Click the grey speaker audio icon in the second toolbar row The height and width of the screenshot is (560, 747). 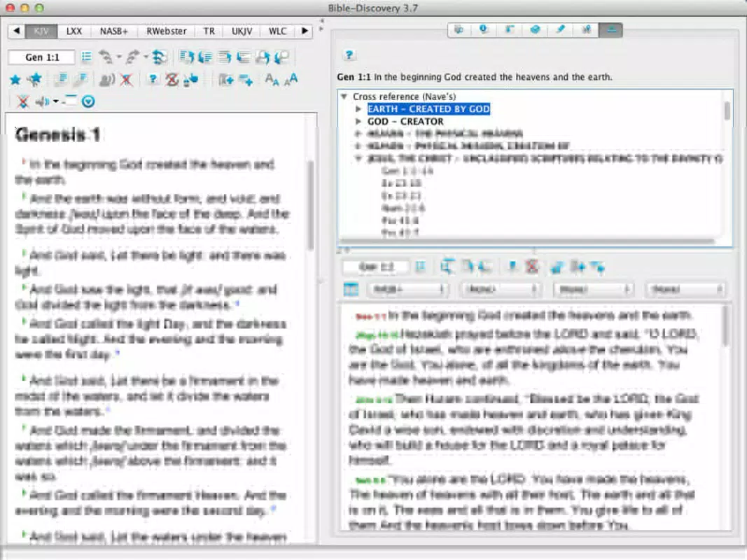[106, 80]
